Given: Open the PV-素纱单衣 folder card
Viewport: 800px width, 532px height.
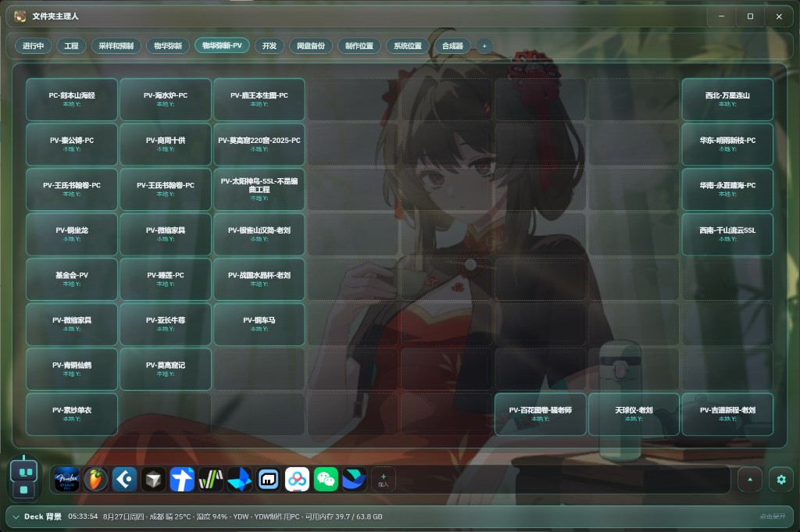Looking at the screenshot, I should point(72,414).
